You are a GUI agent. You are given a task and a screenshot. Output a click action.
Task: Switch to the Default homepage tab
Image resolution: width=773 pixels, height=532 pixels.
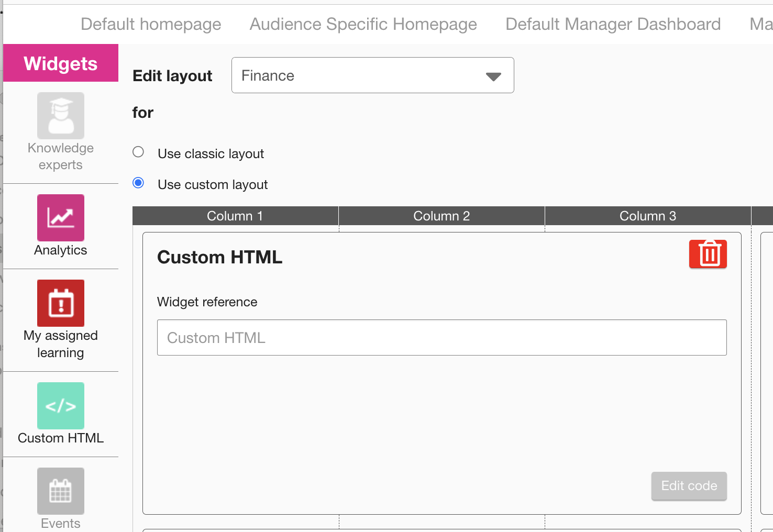(x=151, y=24)
